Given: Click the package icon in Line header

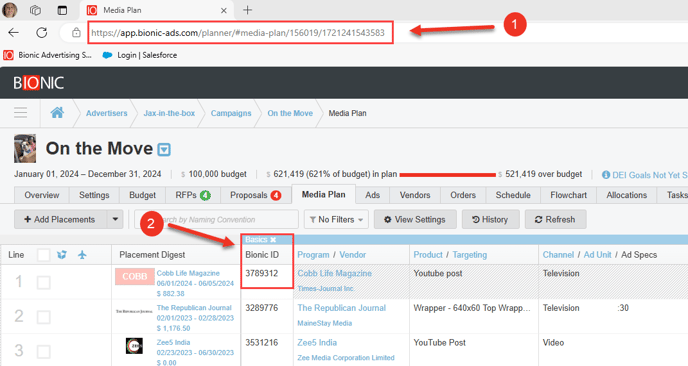Looking at the screenshot, I should [x=62, y=255].
